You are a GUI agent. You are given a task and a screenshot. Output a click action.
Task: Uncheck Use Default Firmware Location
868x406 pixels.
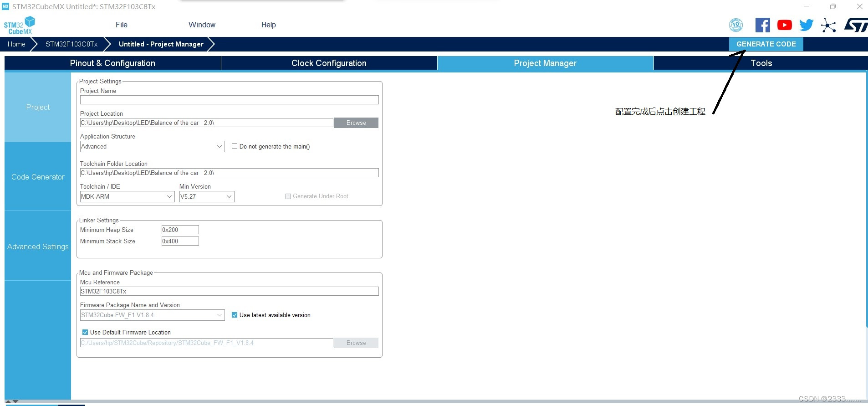[x=85, y=332]
